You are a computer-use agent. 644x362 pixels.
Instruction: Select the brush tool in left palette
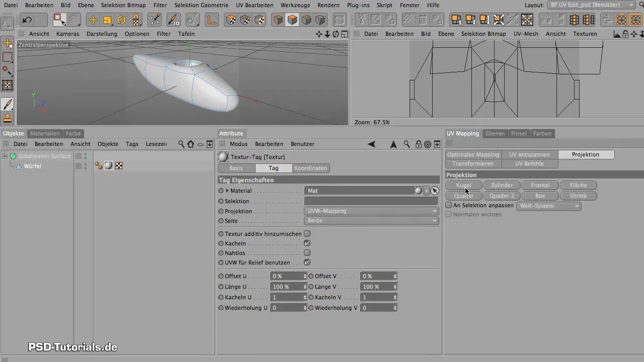[8, 104]
